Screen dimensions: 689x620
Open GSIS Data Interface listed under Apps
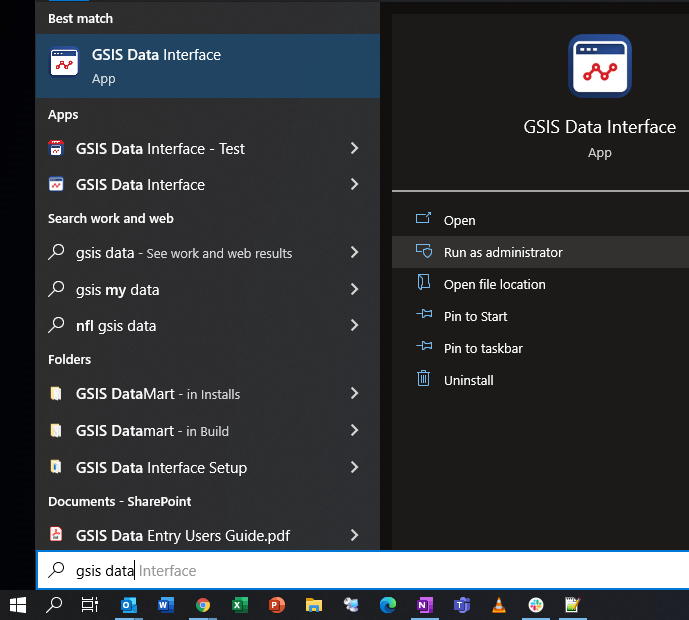(208, 185)
